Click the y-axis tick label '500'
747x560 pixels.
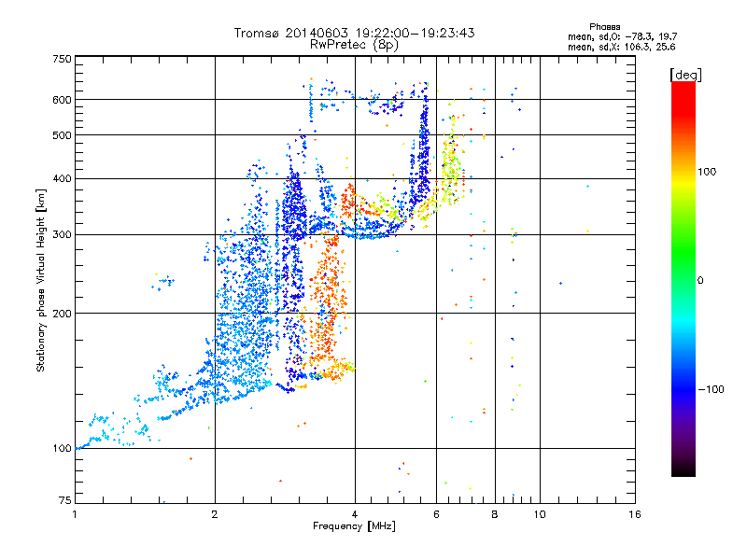[62, 135]
